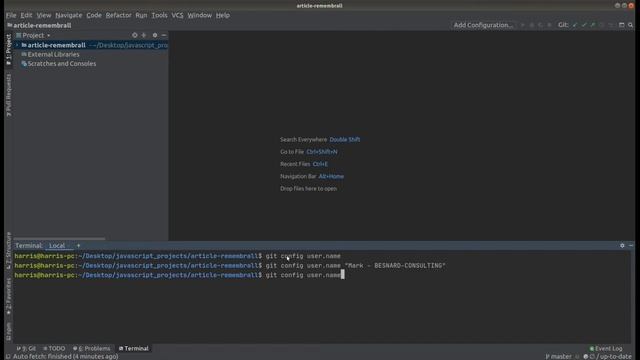Open 9: Git tool window

[x=26, y=349]
